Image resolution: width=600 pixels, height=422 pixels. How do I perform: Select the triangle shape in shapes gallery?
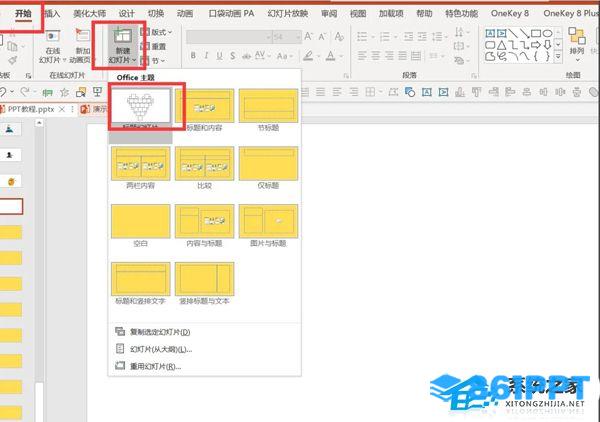(x=501, y=45)
